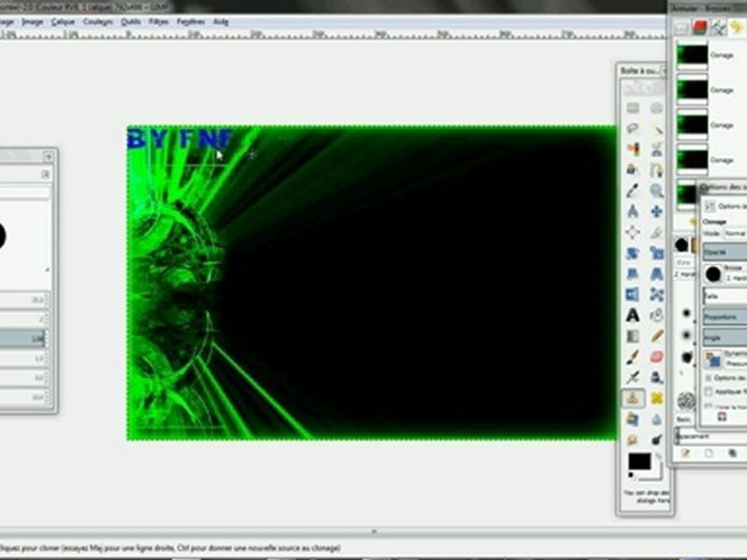Select the Move tool
747x560 pixels.
(x=657, y=211)
